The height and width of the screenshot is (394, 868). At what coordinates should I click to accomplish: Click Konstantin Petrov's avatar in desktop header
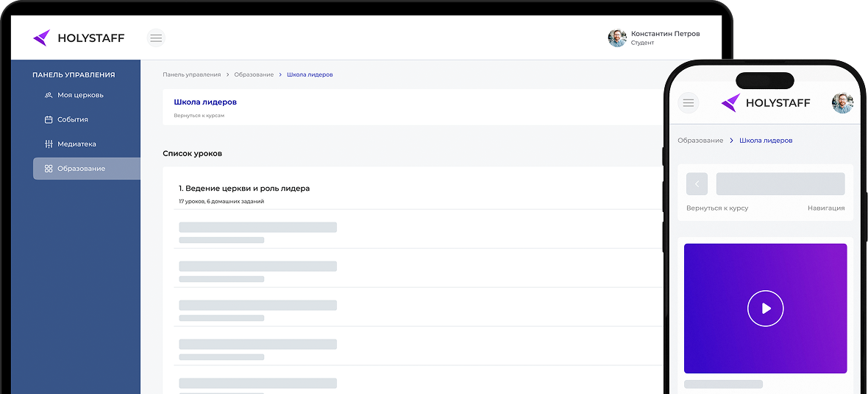pos(617,38)
